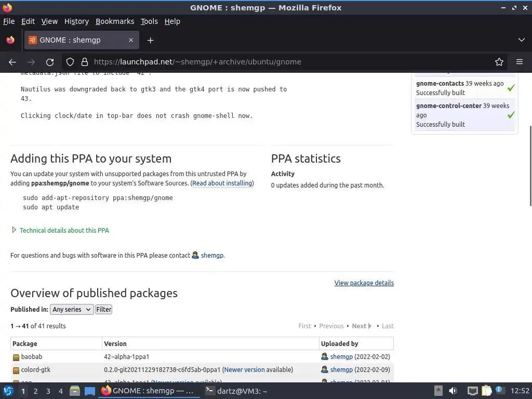The height and width of the screenshot is (399, 532).
Task: Click the 12:52 taskbar clock
Action: (520, 391)
